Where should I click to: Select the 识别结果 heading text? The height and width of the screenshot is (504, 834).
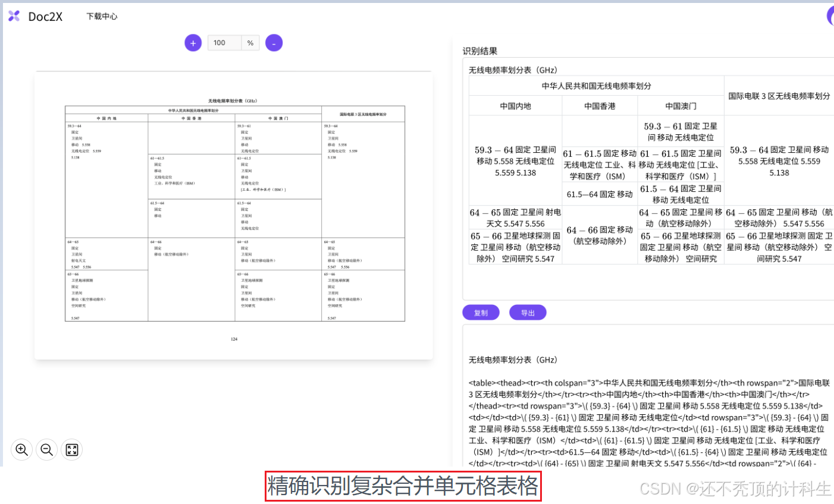click(480, 51)
